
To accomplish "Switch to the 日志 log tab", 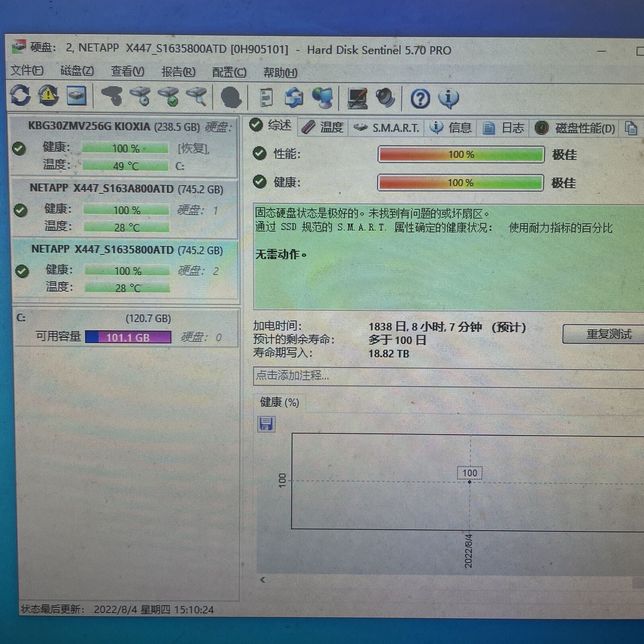I will [x=504, y=128].
